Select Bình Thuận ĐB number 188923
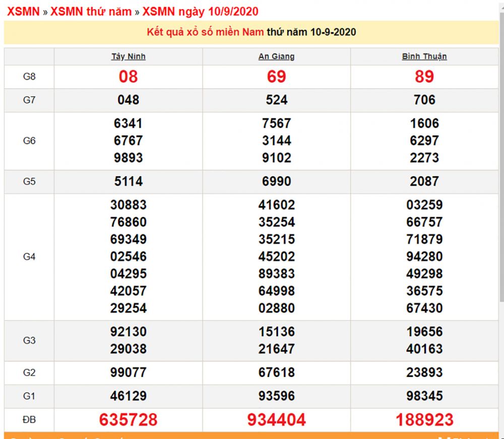 tap(424, 420)
